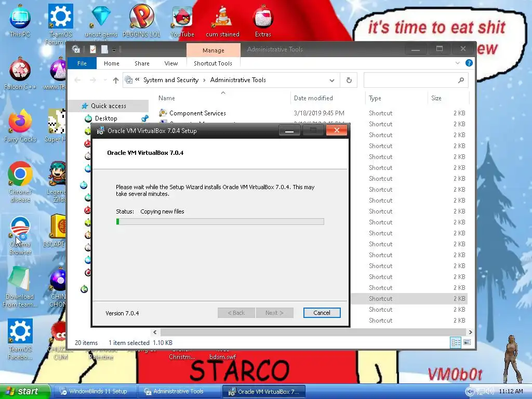Click Oracle VM VirtualBox taskbar button
532x399 pixels.
tap(264, 392)
